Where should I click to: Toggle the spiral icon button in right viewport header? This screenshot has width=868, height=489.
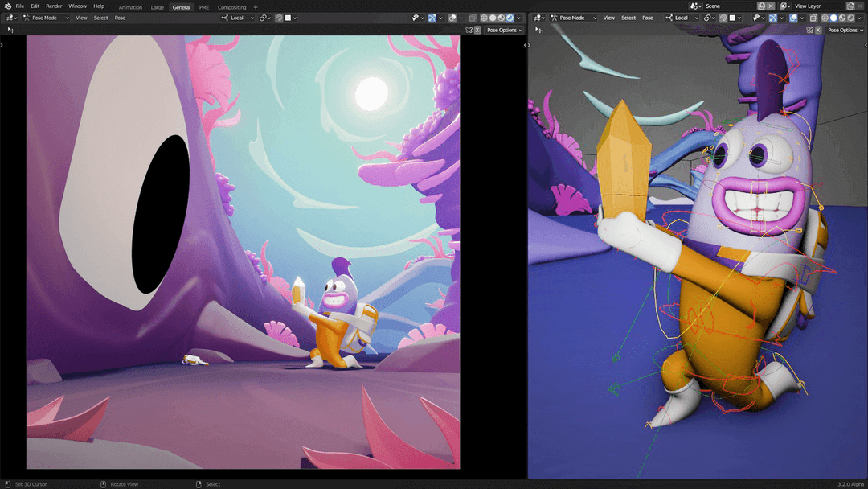pyautogui.click(x=723, y=18)
